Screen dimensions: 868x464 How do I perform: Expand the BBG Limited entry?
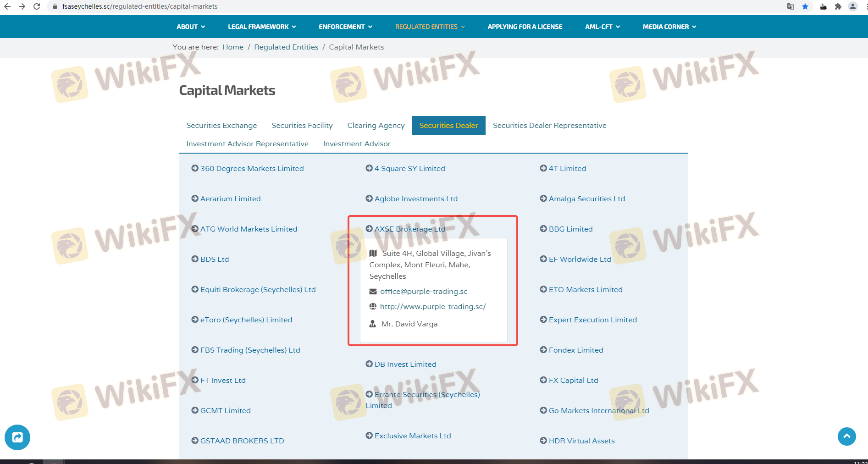570,229
